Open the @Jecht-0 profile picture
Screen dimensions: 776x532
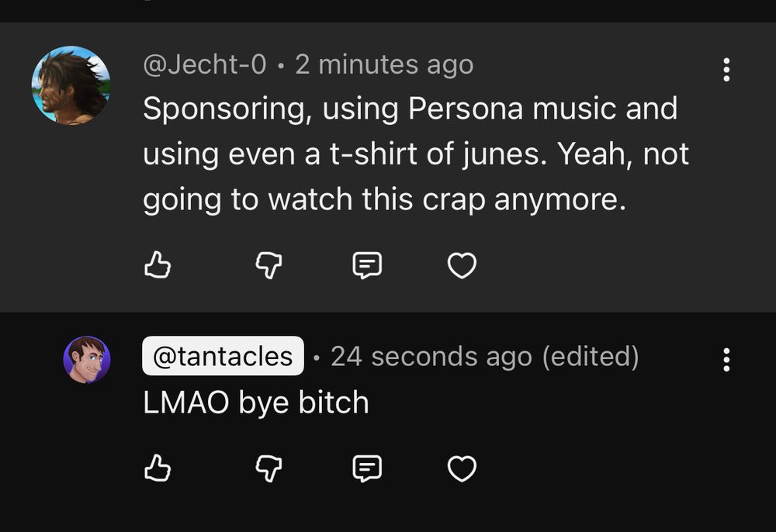point(71,85)
